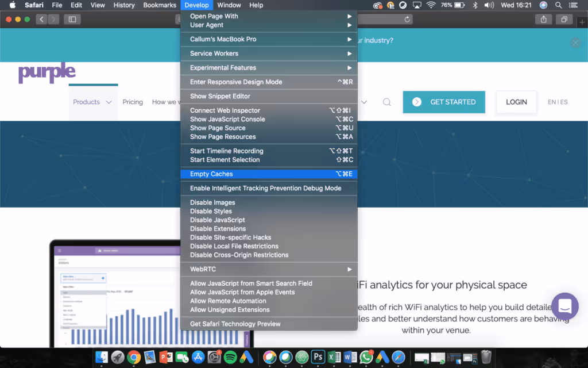Toggle Disable Local File Restrictions

[x=269, y=246]
